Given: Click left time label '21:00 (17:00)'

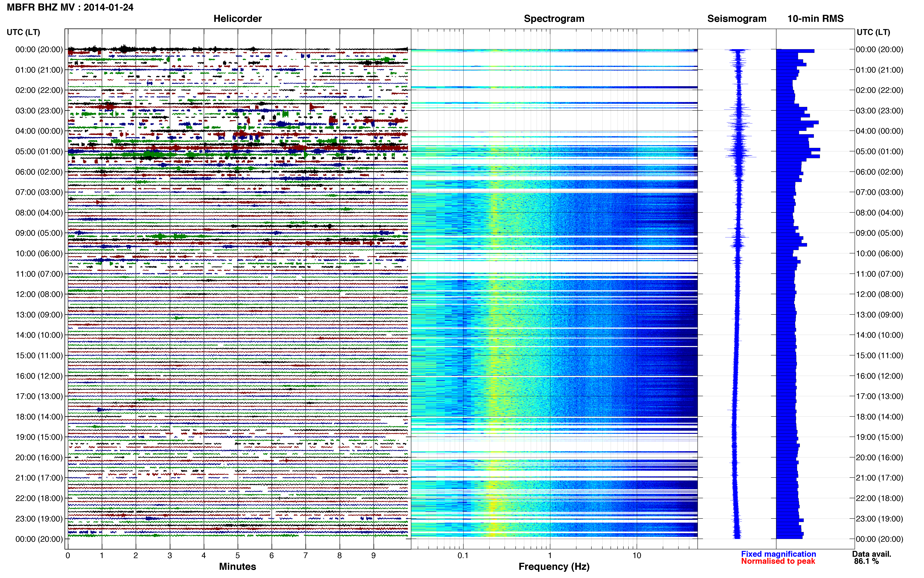Looking at the screenshot, I should coord(39,478).
